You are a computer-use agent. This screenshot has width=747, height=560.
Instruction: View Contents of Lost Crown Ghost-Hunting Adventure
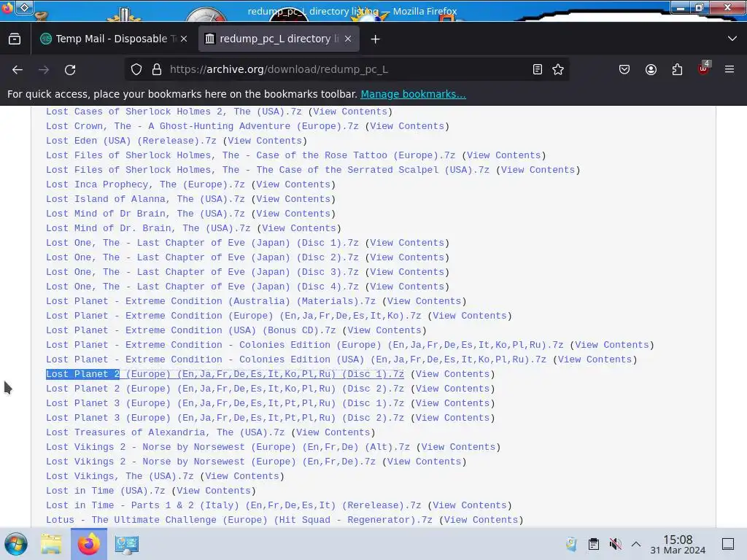point(407,126)
